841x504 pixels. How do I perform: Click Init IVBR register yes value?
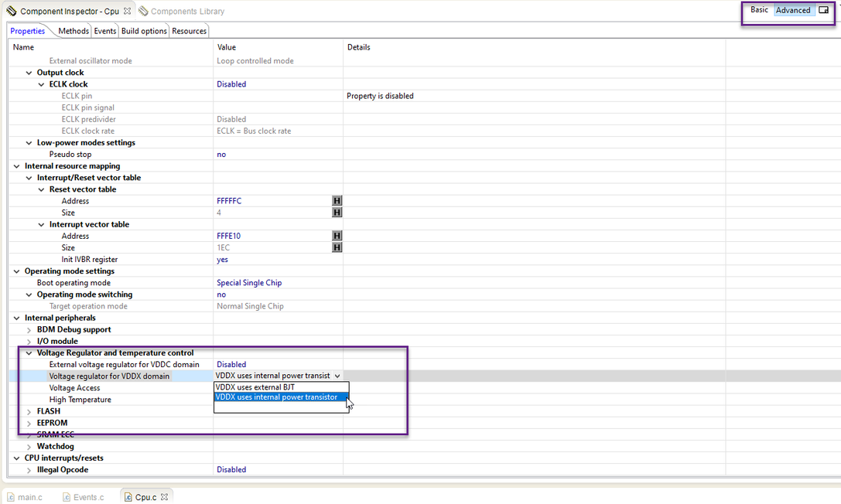222,260
